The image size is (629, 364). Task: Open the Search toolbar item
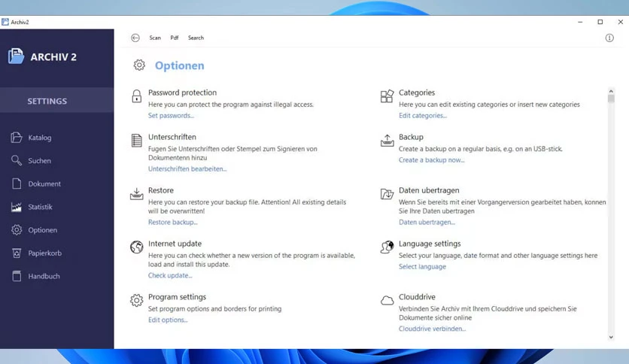[x=196, y=38]
